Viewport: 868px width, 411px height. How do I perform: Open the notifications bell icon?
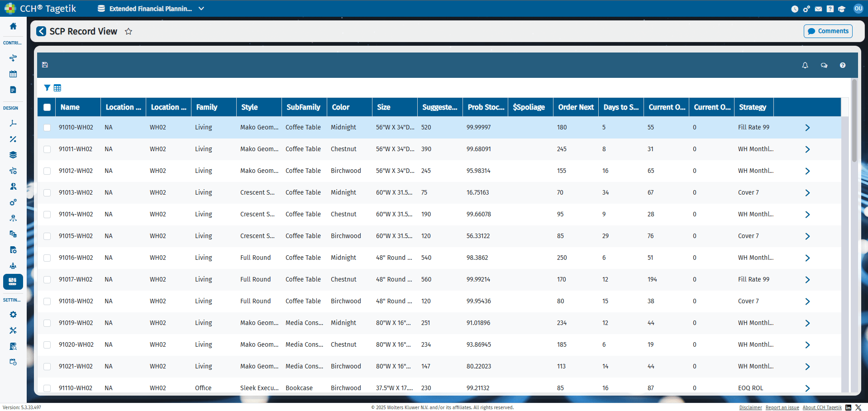coord(805,65)
